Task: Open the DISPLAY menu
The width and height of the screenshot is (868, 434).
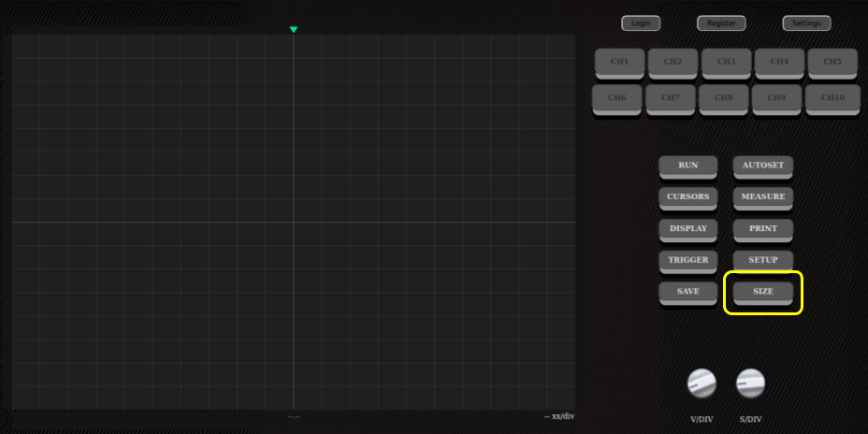Action: tap(688, 230)
